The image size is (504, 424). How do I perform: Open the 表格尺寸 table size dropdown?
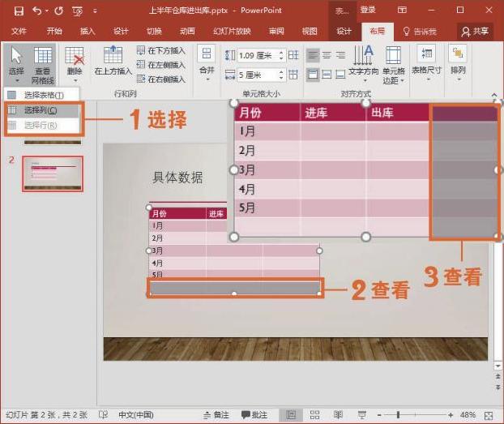(426, 63)
